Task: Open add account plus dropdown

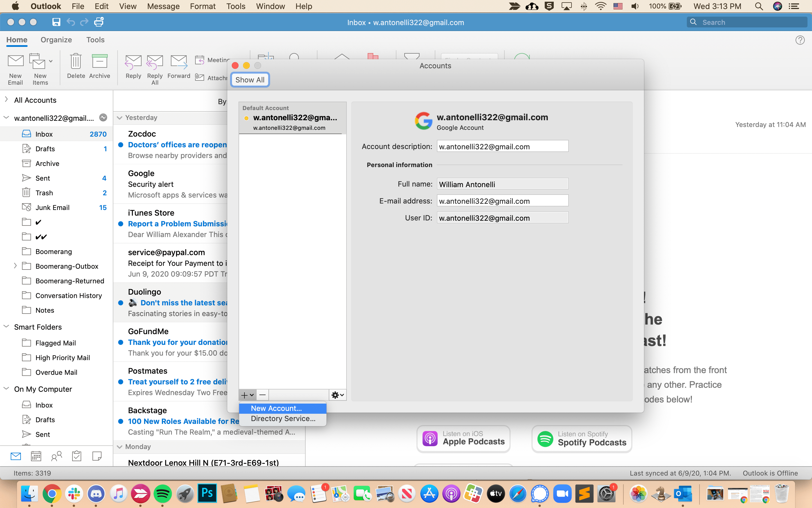Action: pos(248,395)
